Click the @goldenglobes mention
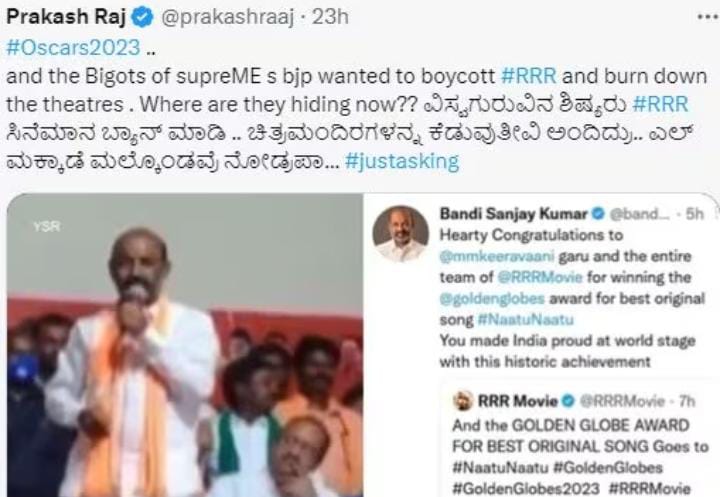 (x=492, y=299)
